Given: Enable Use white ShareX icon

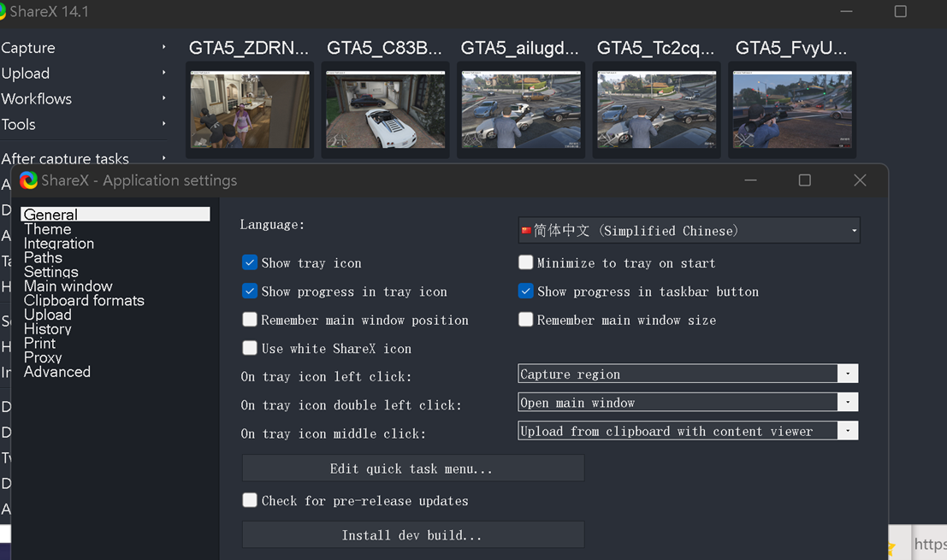Looking at the screenshot, I should pyautogui.click(x=250, y=348).
